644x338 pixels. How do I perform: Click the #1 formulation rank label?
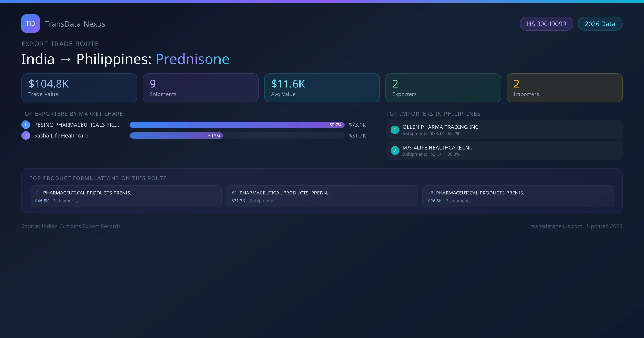click(38, 193)
